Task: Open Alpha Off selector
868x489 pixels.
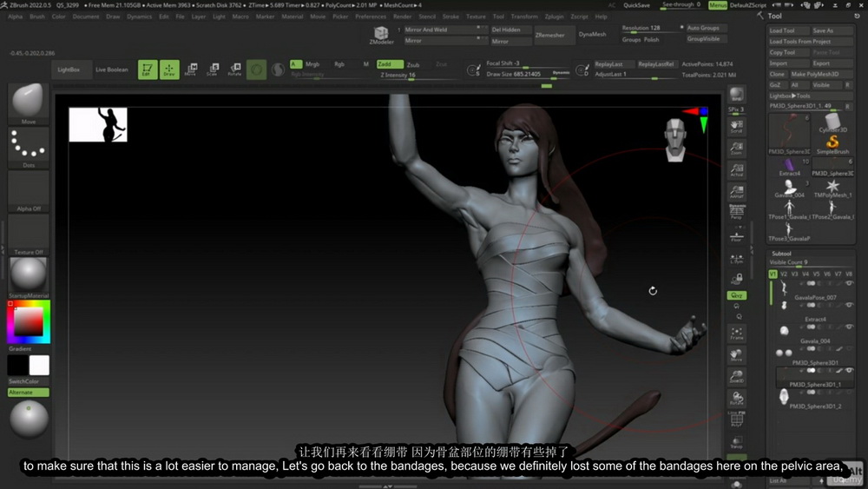Action: [29, 191]
